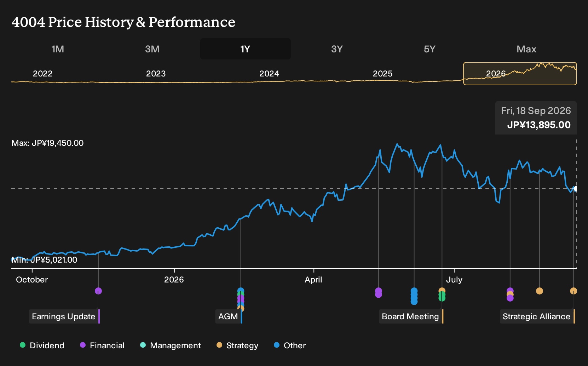Click green Dividend marker above Board Meeting
Screen dimensions: 588x366
point(442,296)
